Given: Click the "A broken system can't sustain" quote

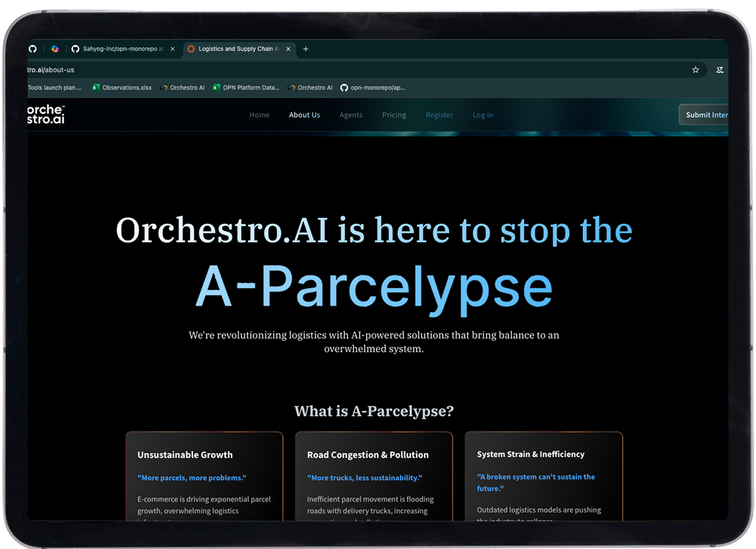Looking at the screenshot, I should (536, 483).
